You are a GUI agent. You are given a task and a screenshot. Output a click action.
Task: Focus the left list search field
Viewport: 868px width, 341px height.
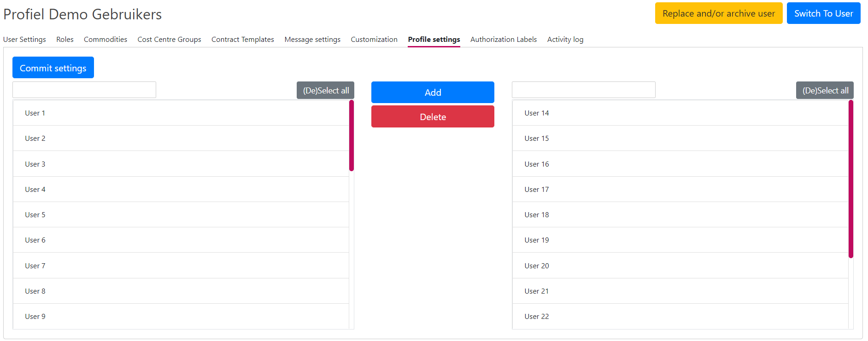point(84,90)
